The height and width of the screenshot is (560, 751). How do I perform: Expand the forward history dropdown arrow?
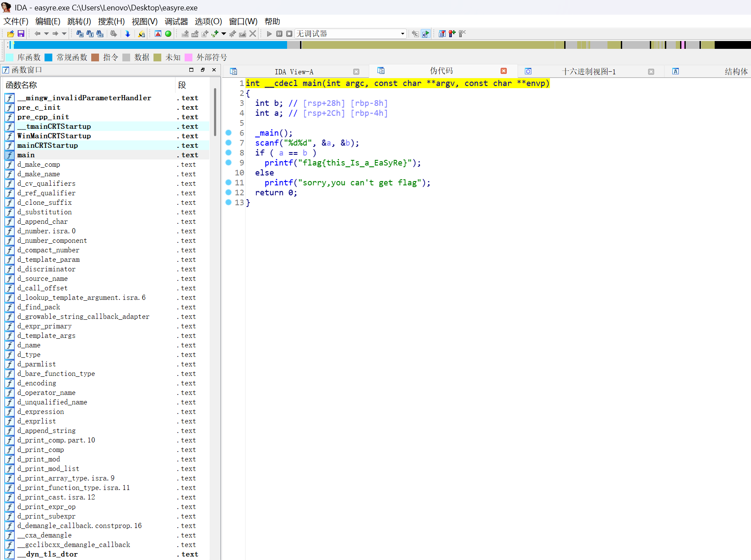click(64, 34)
